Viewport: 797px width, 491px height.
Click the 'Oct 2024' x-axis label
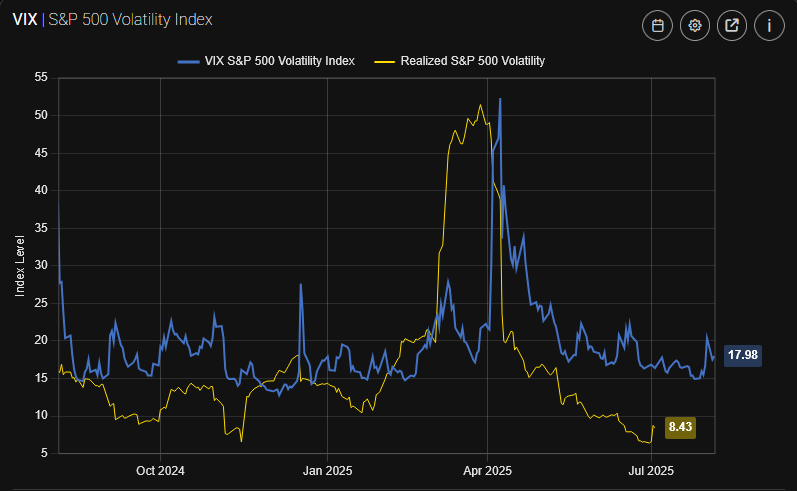click(x=160, y=471)
